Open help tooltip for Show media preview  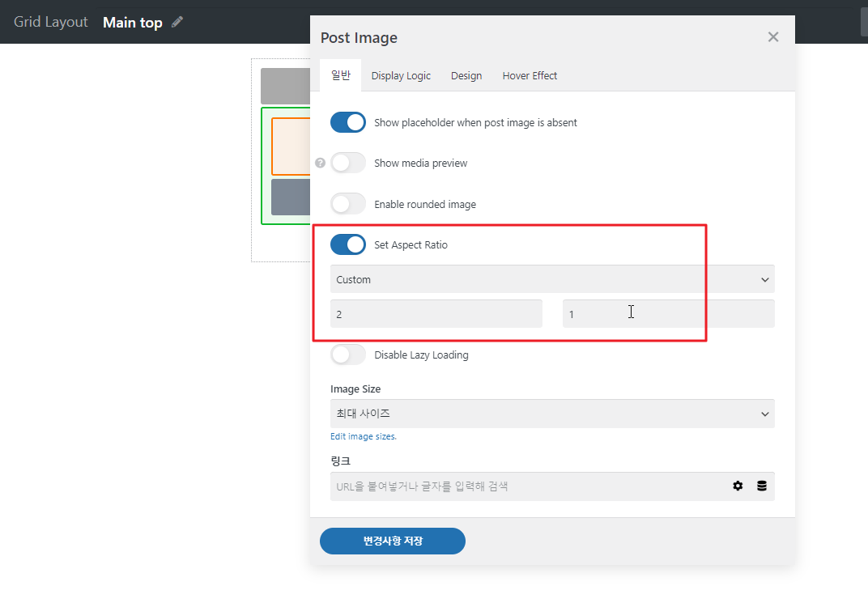[x=320, y=163]
